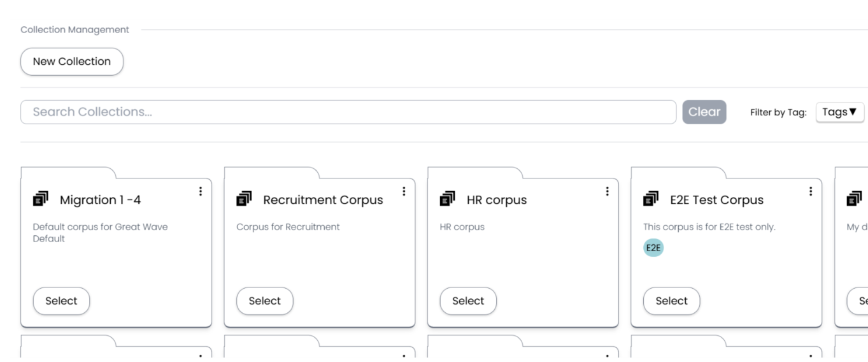Screen dimensions: 868x362
Task: Select the E2E Test Corpus collection
Action: (x=671, y=301)
